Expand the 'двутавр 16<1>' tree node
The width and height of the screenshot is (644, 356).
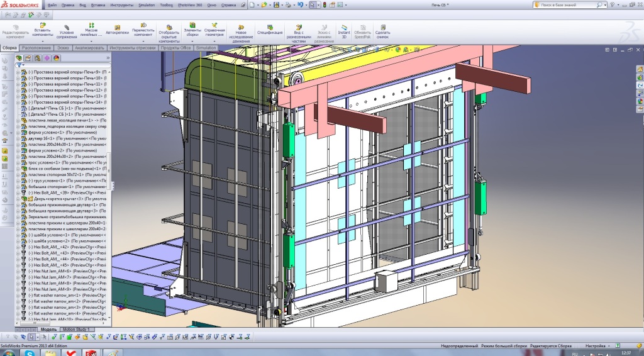tap(18, 138)
